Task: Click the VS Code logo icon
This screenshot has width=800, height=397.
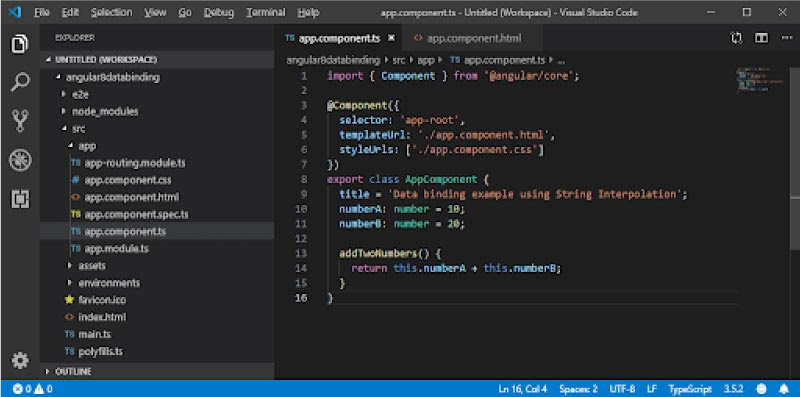Action: tap(15, 12)
